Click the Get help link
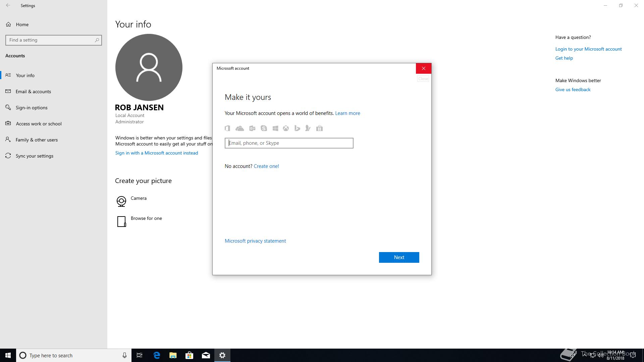This screenshot has width=644, height=362. 564,58
